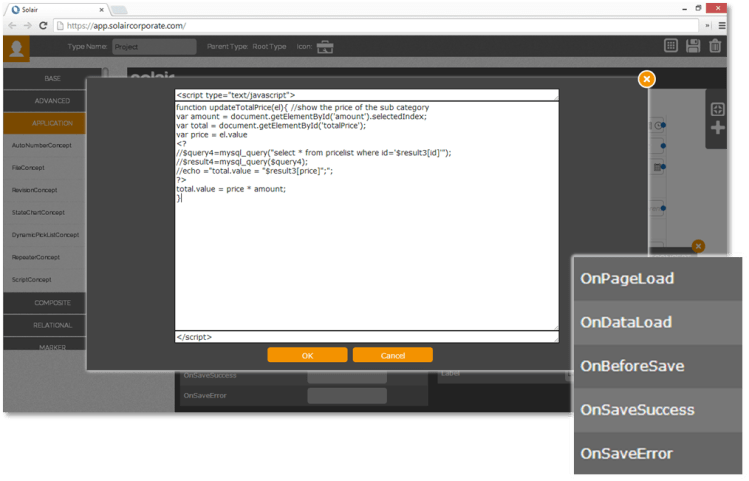The image size is (749, 481).
Task: Select OnBeforeSave in the event list
Action: [x=658, y=366]
